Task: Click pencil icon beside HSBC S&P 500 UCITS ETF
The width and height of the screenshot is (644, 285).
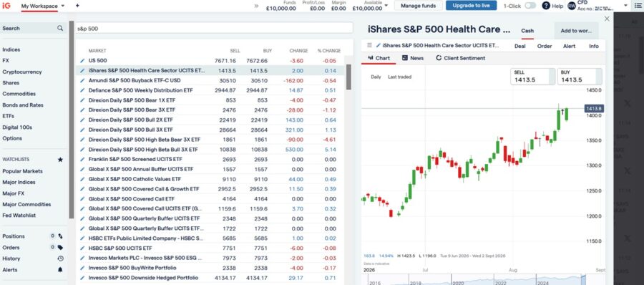Action: pos(82,248)
